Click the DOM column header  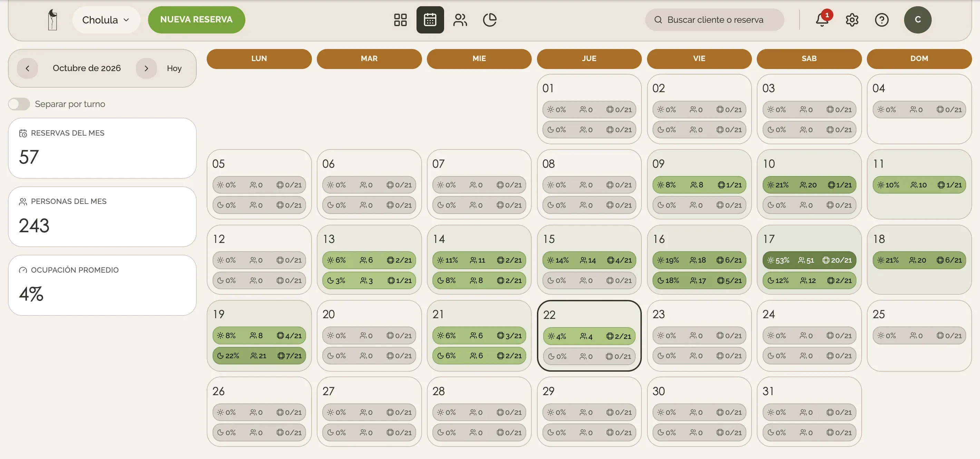pyautogui.click(x=919, y=59)
